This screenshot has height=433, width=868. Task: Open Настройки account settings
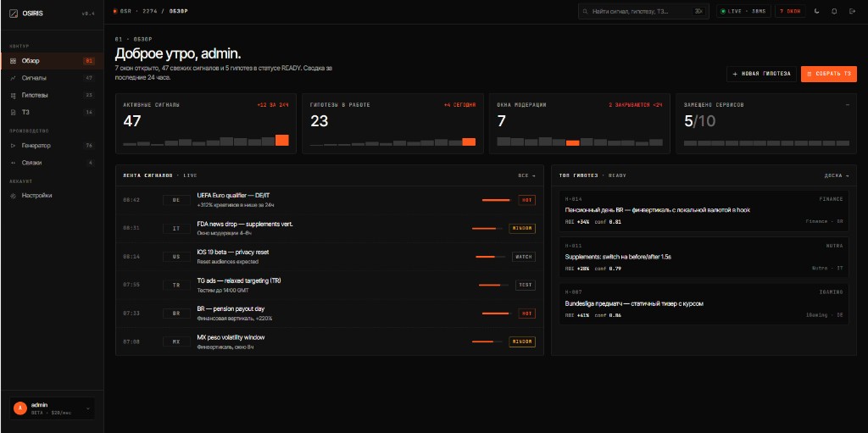tap(52, 196)
